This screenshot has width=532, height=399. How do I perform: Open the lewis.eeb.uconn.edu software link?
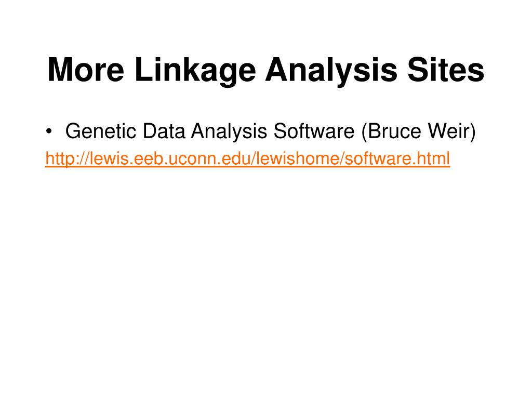point(248,158)
